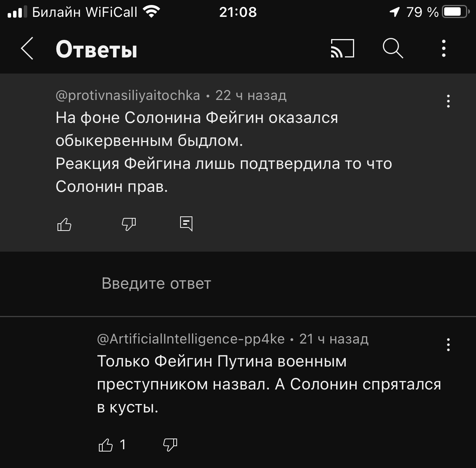Tap reply icon under the top comment
The image size is (476, 468).
click(186, 224)
